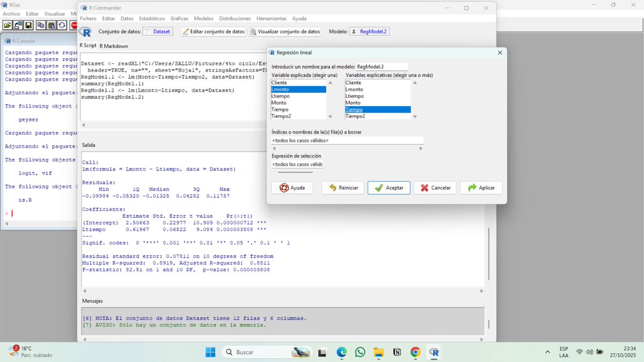This screenshot has height=362, width=644.
Task: Select Ltiempo in Variables explicativas list
Action: [378, 96]
